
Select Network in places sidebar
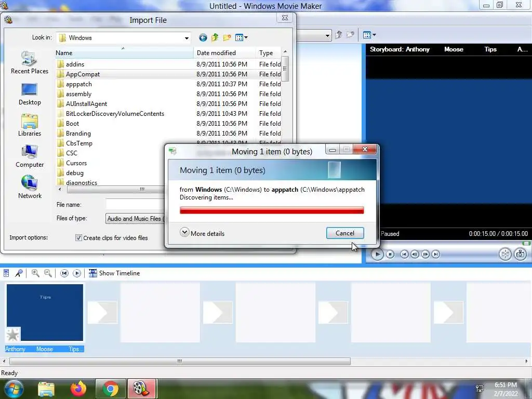[30, 187]
